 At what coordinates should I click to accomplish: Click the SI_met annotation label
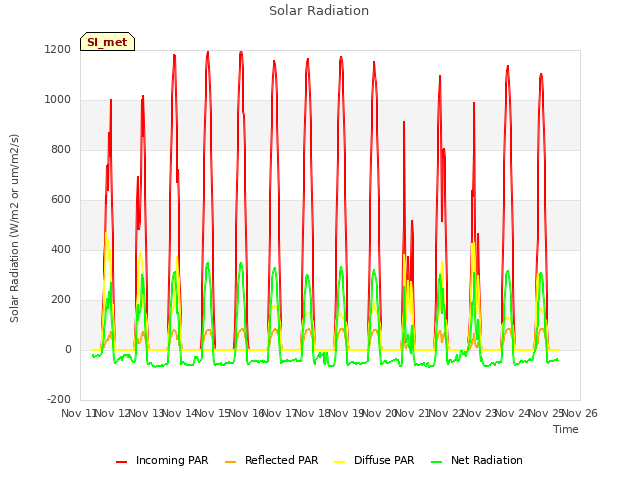tap(107, 42)
